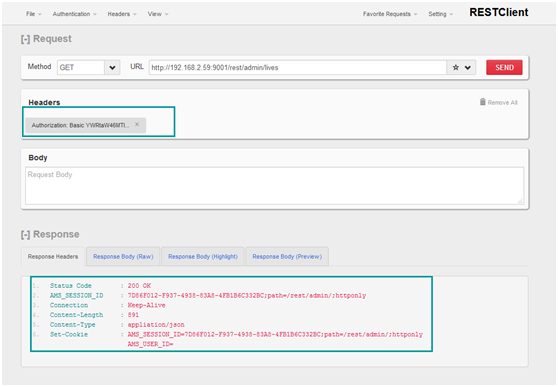Switch to Response Body (Raw) tab
558x387 pixels.
coord(123,256)
